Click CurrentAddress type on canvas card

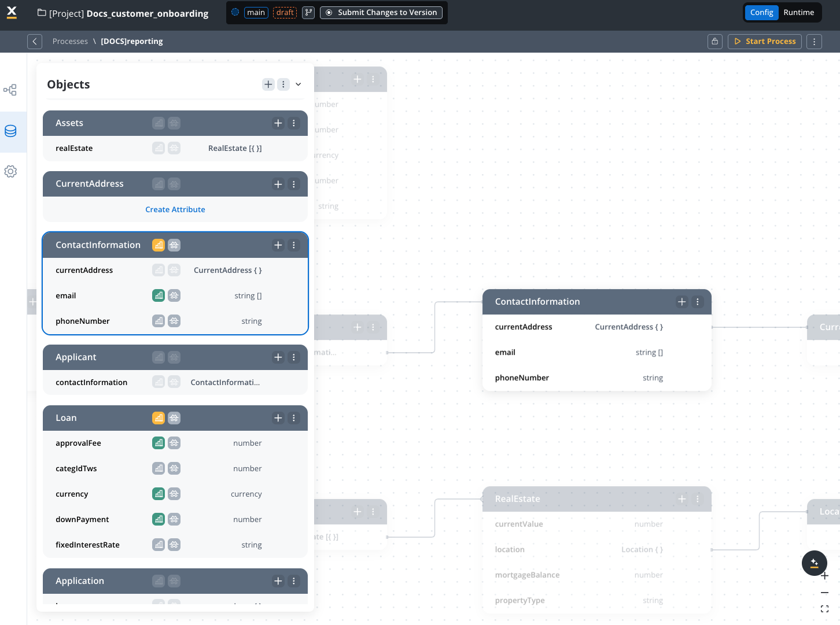click(629, 327)
